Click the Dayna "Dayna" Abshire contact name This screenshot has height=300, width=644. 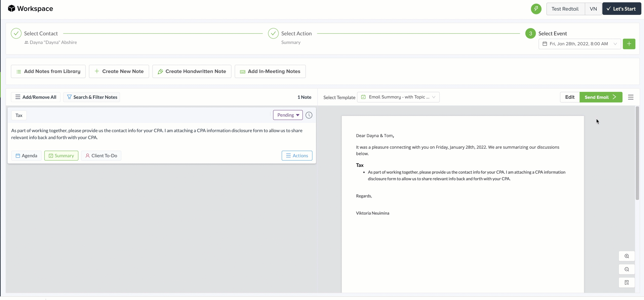[x=53, y=42]
